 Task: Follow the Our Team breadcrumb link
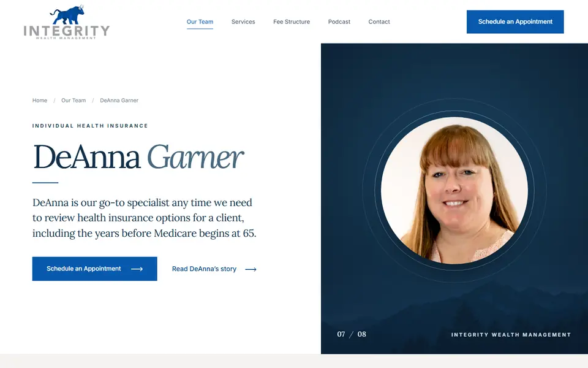click(73, 100)
